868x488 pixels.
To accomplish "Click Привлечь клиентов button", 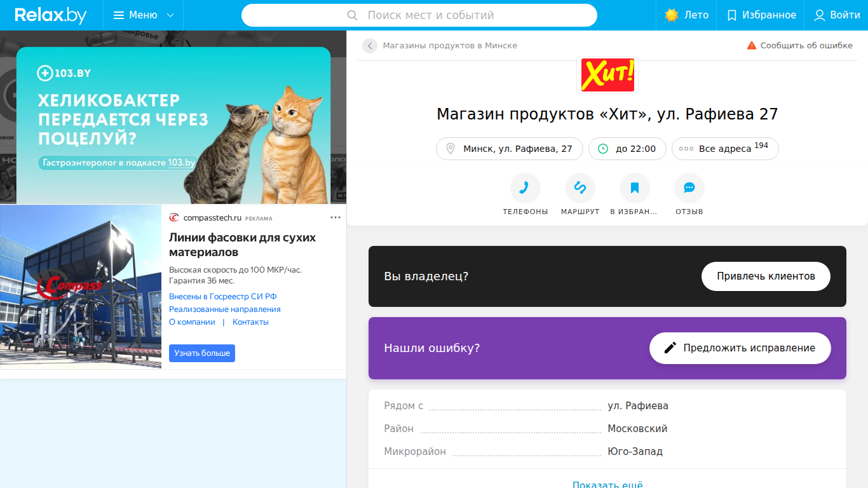I will 766,276.
